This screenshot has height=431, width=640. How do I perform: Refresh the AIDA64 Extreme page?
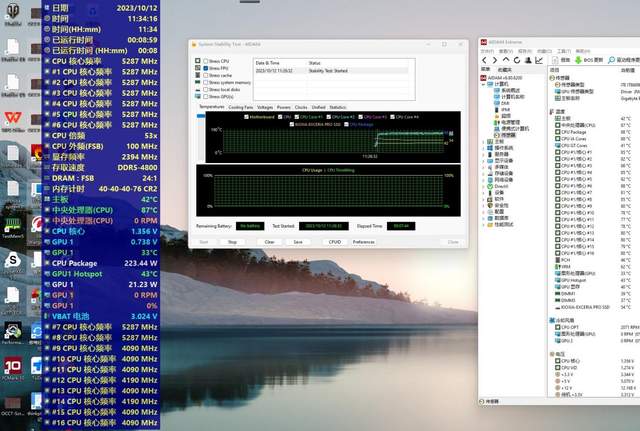[517, 60]
